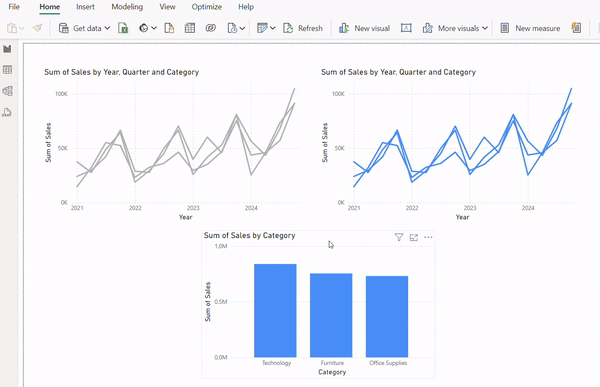Click the 1.0M label on the bar chart
The width and height of the screenshot is (600, 387).
[x=221, y=246]
